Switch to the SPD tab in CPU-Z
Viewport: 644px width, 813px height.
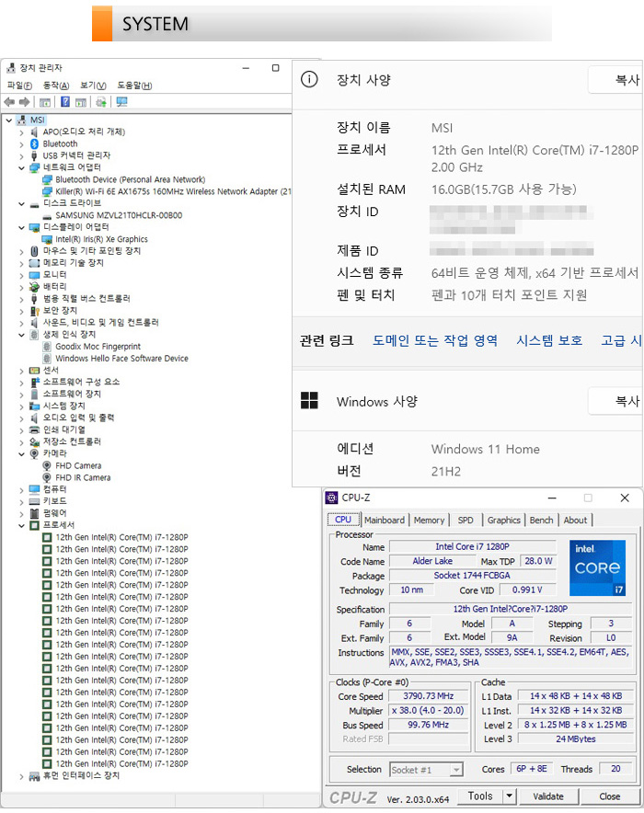pyautogui.click(x=466, y=520)
